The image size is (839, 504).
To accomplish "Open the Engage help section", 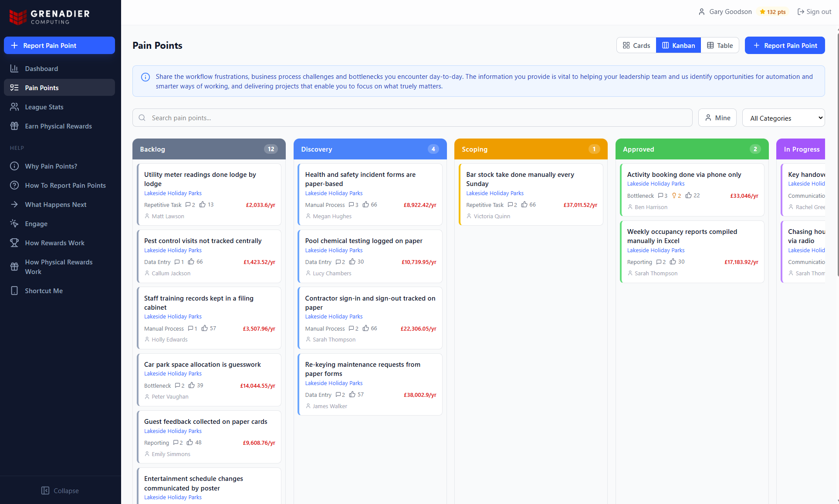I will click(36, 223).
